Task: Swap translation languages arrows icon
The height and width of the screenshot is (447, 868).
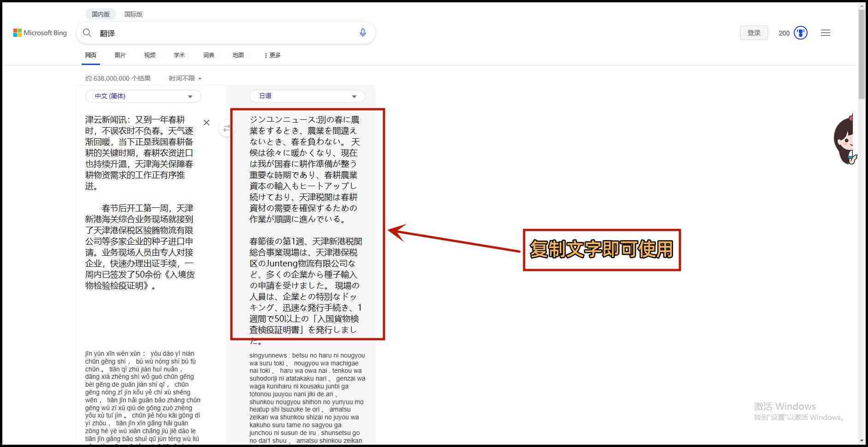Action: [x=227, y=129]
